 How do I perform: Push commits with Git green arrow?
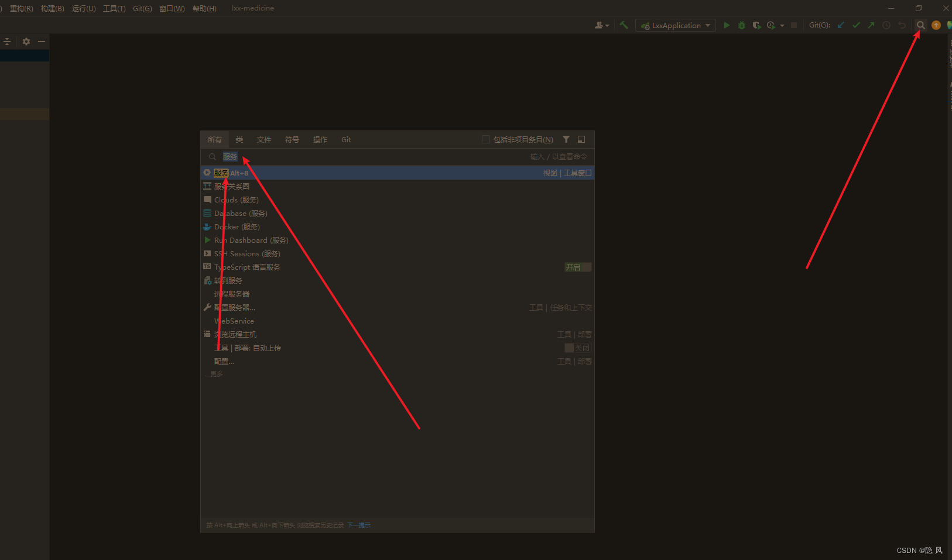pos(871,25)
